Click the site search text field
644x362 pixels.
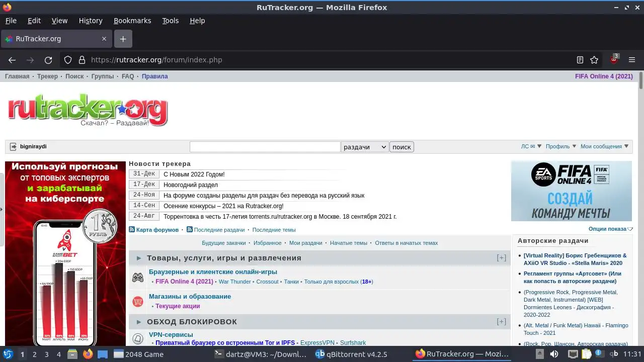click(265, 147)
